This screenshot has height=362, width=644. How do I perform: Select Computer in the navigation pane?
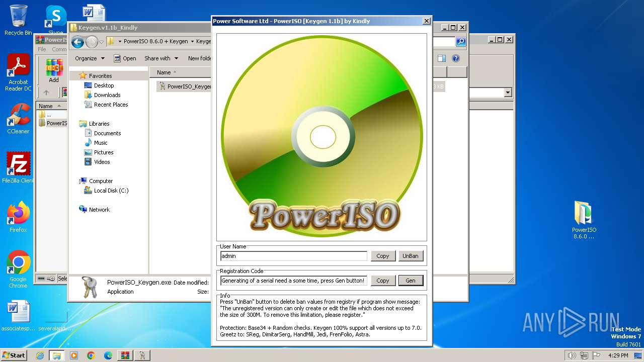(x=101, y=181)
